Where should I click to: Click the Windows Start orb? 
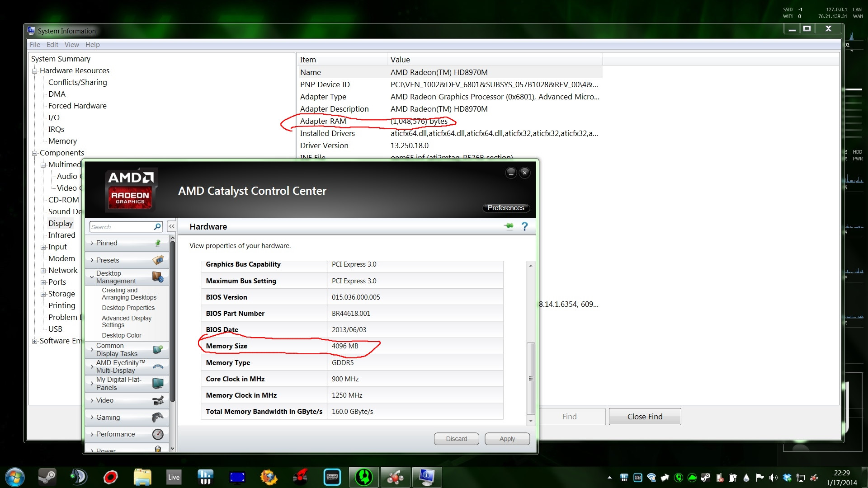[14, 477]
